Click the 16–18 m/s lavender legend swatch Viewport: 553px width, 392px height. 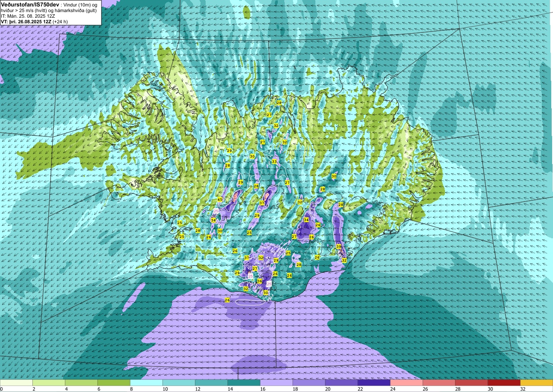click(x=276, y=383)
